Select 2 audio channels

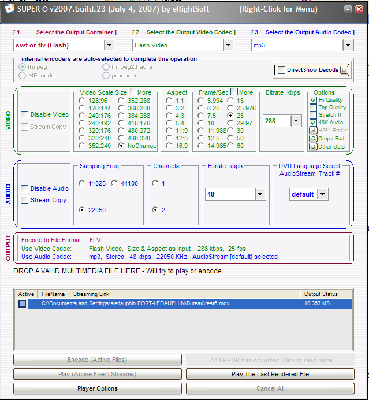click(x=155, y=210)
